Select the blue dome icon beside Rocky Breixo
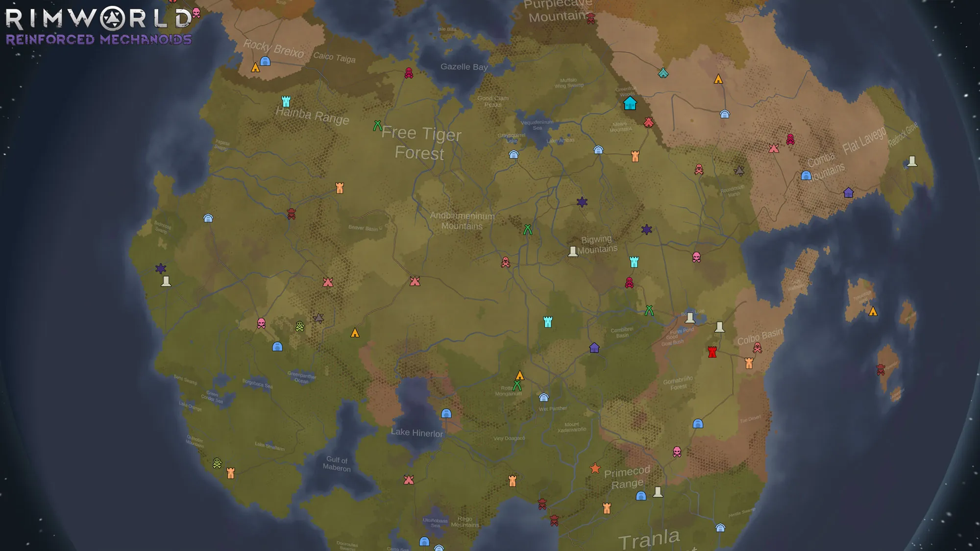The image size is (980, 551). point(265,61)
